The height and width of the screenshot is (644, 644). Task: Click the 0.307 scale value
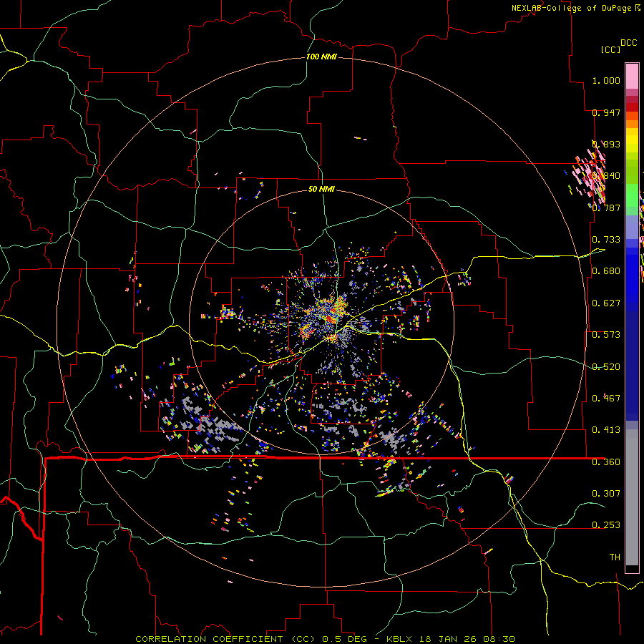coord(606,493)
